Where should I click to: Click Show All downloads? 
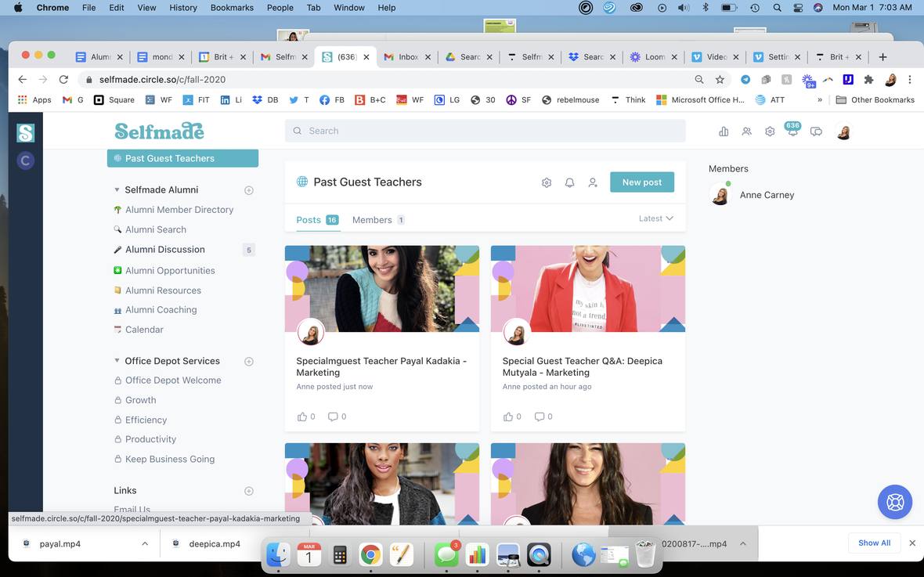[874, 543]
